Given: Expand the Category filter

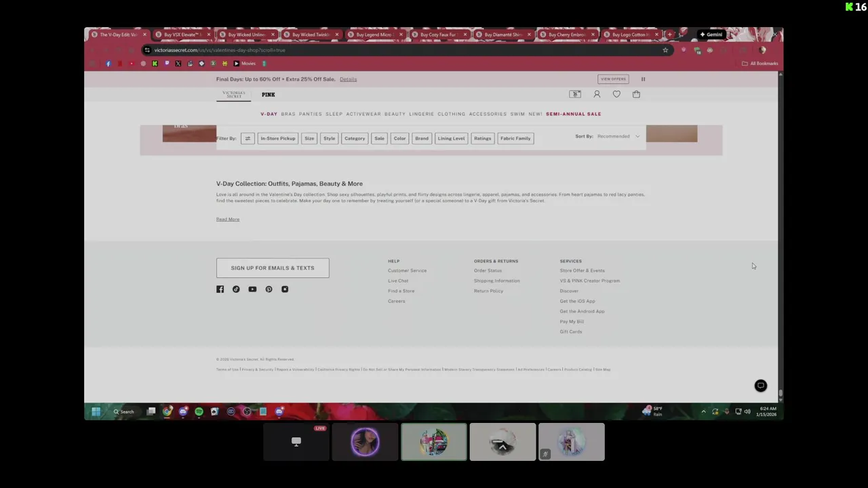Looking at the screenshot, I should (x=355, y=138).
